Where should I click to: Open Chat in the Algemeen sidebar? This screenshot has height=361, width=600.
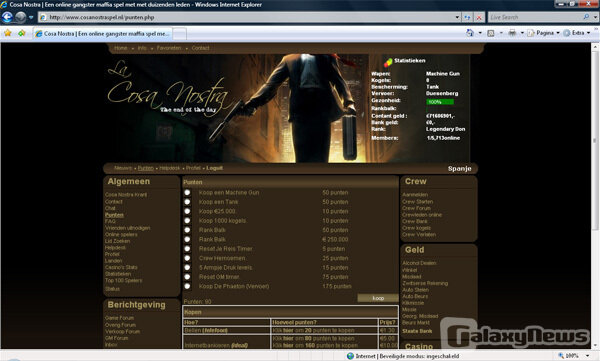pyautogui.click(x=110, y=208)
